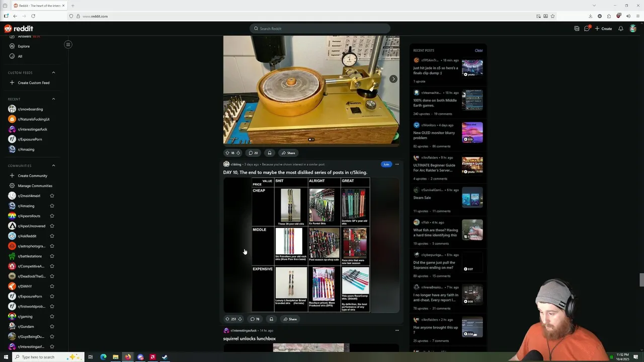The image size is (644, 362).
Task: Toggle favorite star for r/battlestations
Action: tap(52, 256)
